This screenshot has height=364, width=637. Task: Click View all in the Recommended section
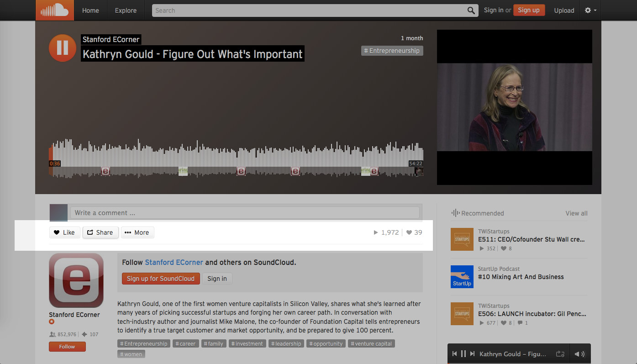pos(577,213)
